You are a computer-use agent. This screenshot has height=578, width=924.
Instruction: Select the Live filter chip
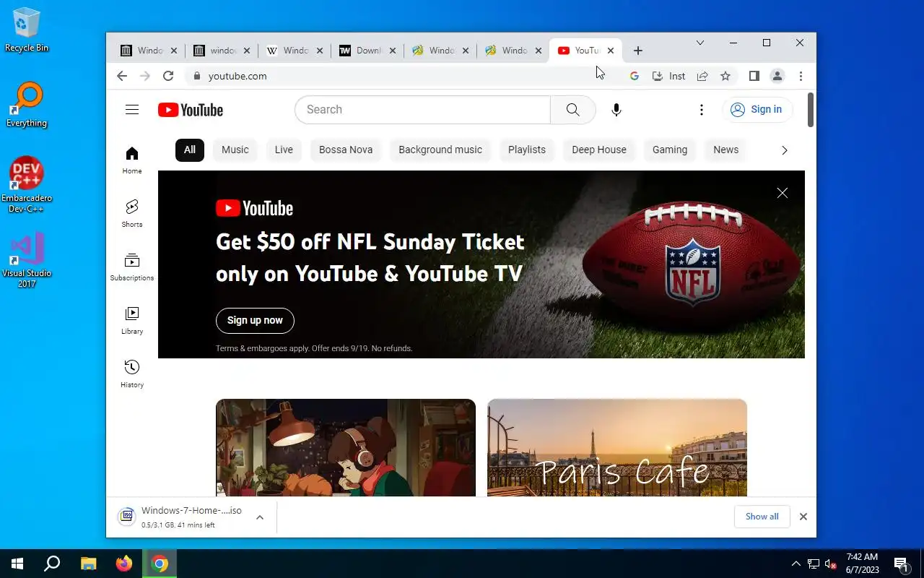click(284, 150)
